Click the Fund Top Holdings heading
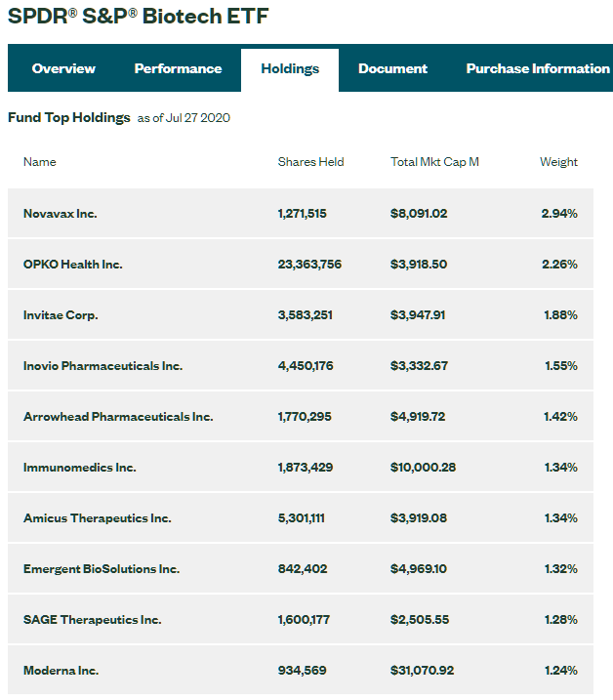 point(68,117)
